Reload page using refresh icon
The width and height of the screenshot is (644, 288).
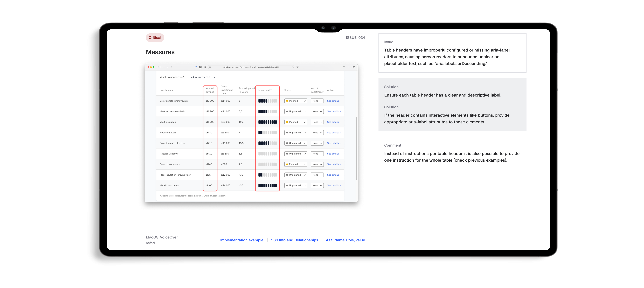[x=292, y=67]
